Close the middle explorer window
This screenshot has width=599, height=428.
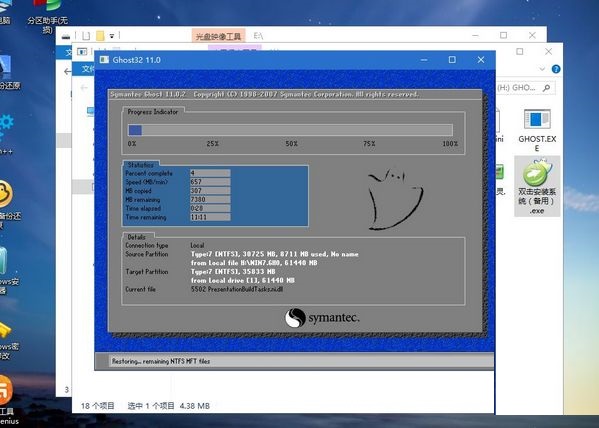click(x=549, y=52)
